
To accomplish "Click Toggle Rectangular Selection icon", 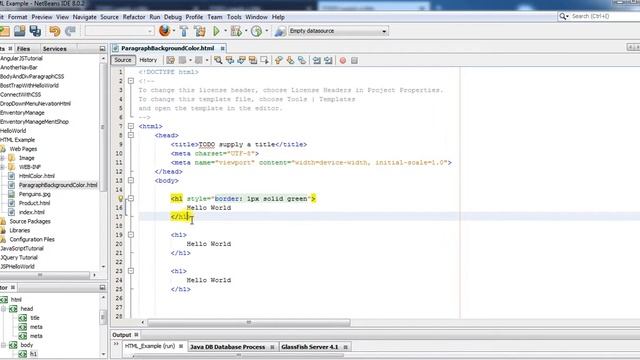I will point(264,60).
